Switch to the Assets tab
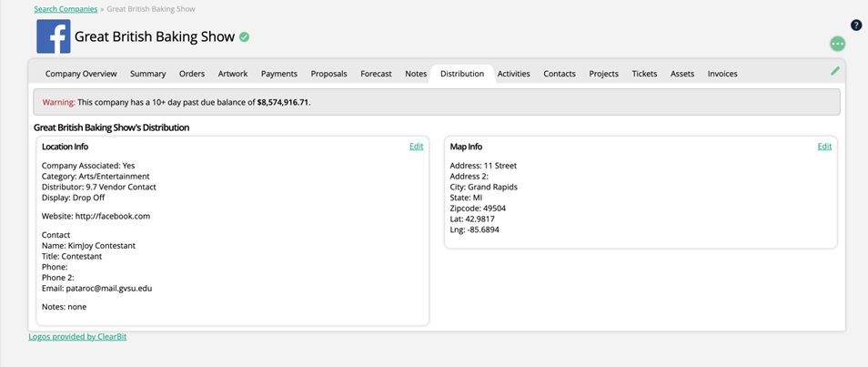Image resolution: width=868 pixels, height=367 pixels. (x=682, y=74)
